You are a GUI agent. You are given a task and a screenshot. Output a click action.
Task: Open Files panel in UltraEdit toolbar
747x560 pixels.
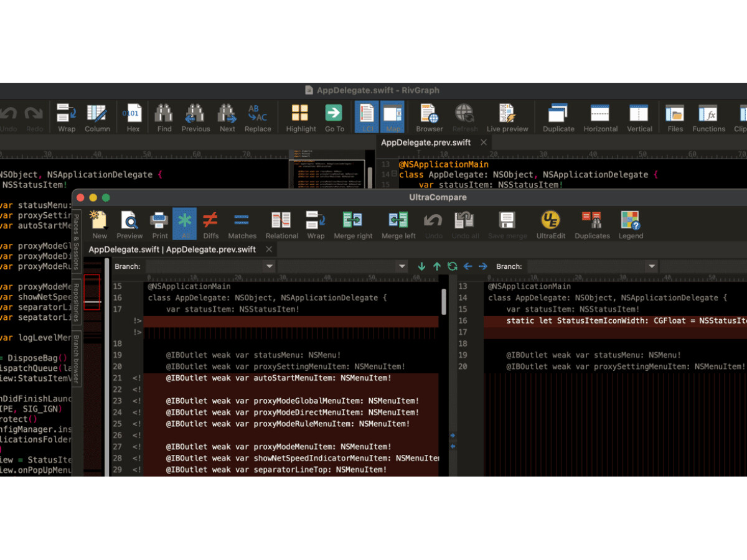(675, 117)
